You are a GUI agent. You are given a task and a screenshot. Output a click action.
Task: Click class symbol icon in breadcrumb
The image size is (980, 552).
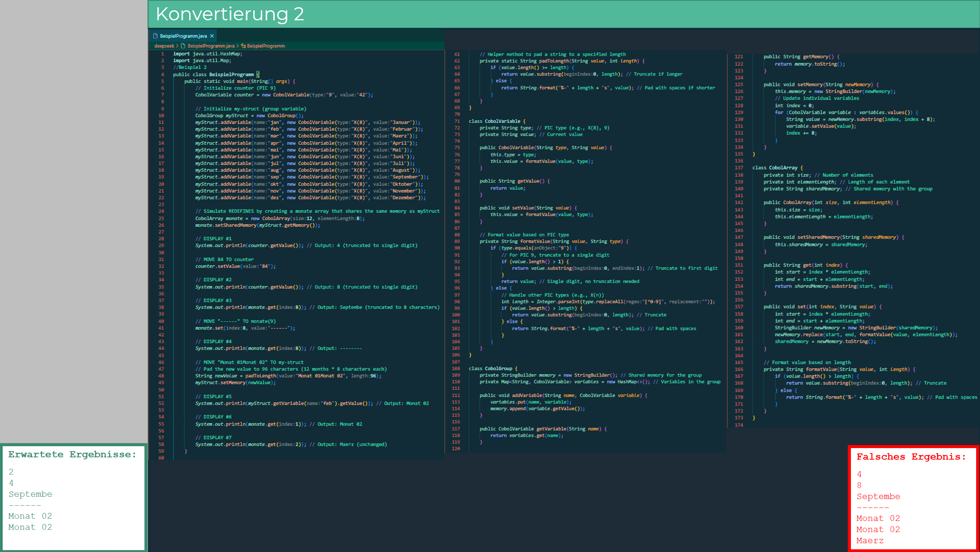pos(243,46)
